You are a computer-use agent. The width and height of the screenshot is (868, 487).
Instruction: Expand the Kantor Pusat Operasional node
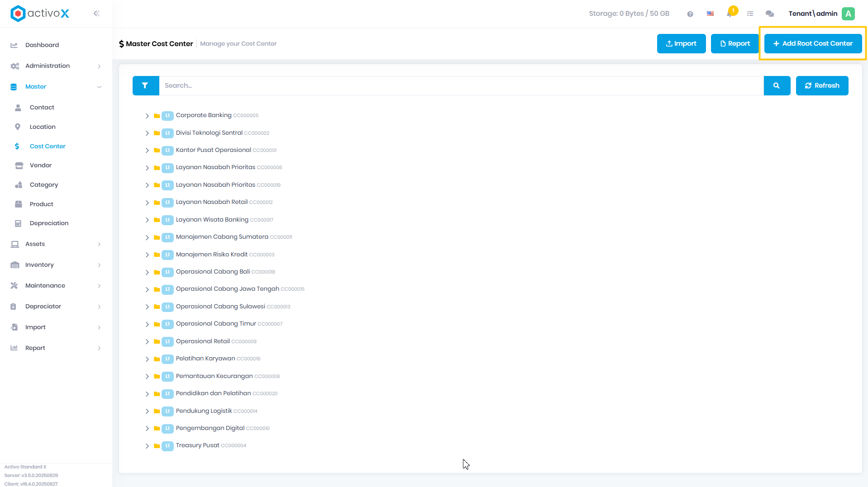pos(147,150)
